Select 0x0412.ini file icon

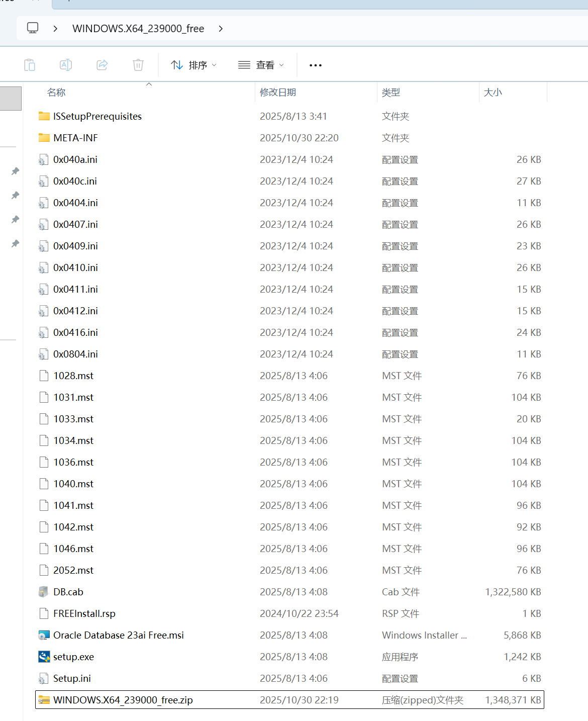(44, 311)
